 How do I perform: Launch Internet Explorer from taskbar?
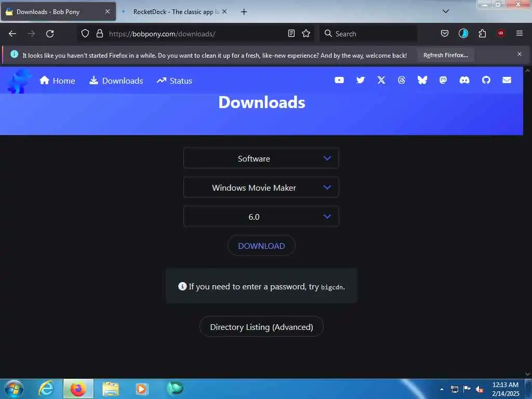click(x=46, y=389)
